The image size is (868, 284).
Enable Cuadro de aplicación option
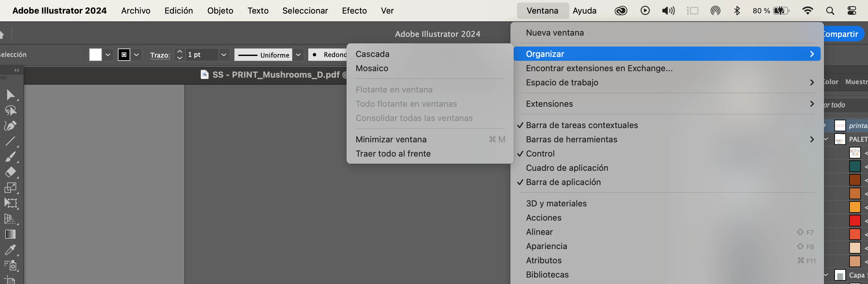pyautogui.click(x=667, y=168)
